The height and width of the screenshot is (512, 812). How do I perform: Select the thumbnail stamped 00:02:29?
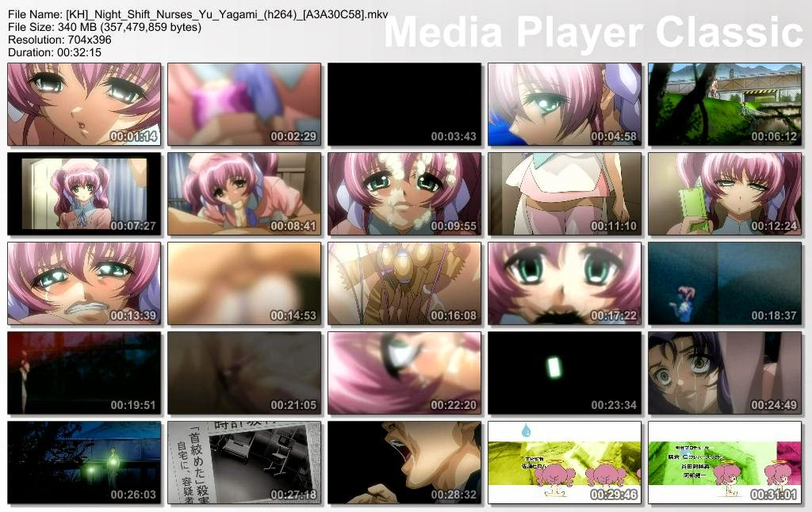pos(244,105)
